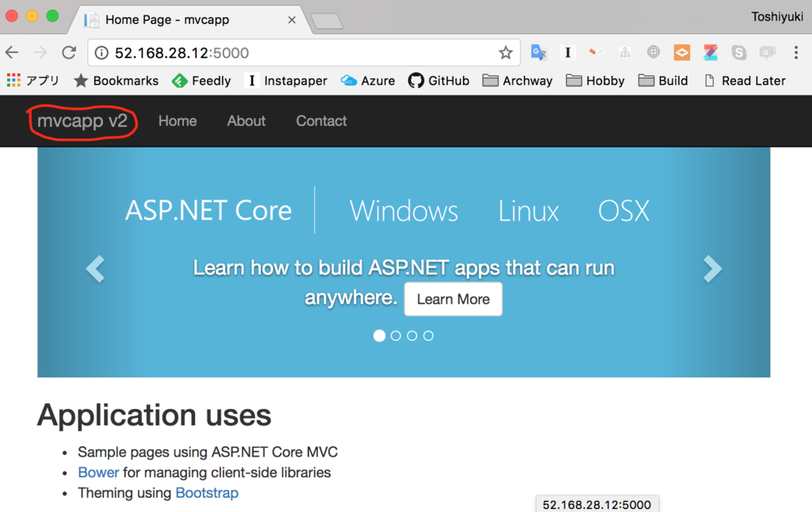
Task: Open a new browser tab
Action: (327, 21)
